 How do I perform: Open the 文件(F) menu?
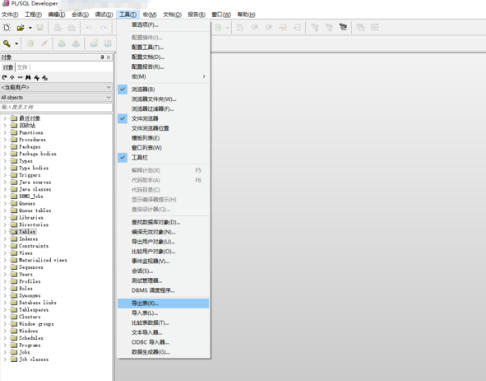point(10,14)
